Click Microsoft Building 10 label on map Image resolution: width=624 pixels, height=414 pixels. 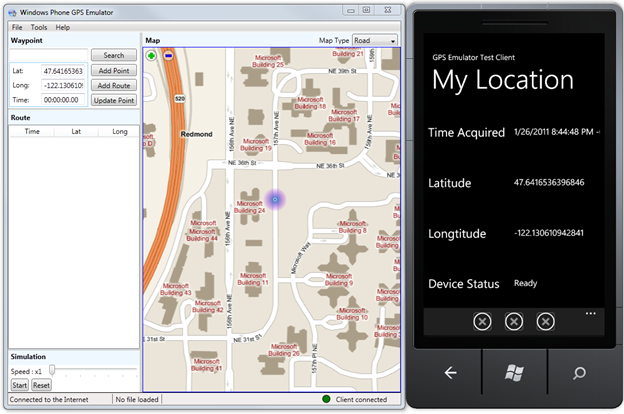pos(352,314)
